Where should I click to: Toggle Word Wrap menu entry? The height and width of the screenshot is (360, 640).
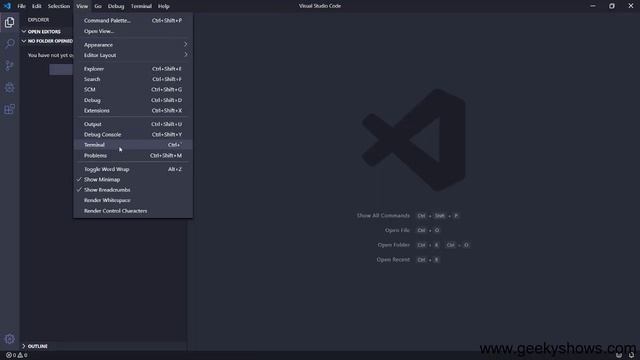point(133,169)
